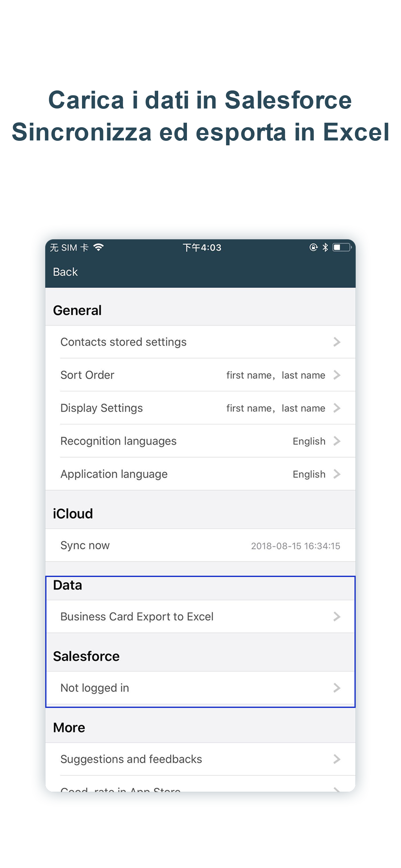Tap chevron on Suggestions and feedbacks row
The height and width of the screenshot is (868, 401).
(337, 759)
